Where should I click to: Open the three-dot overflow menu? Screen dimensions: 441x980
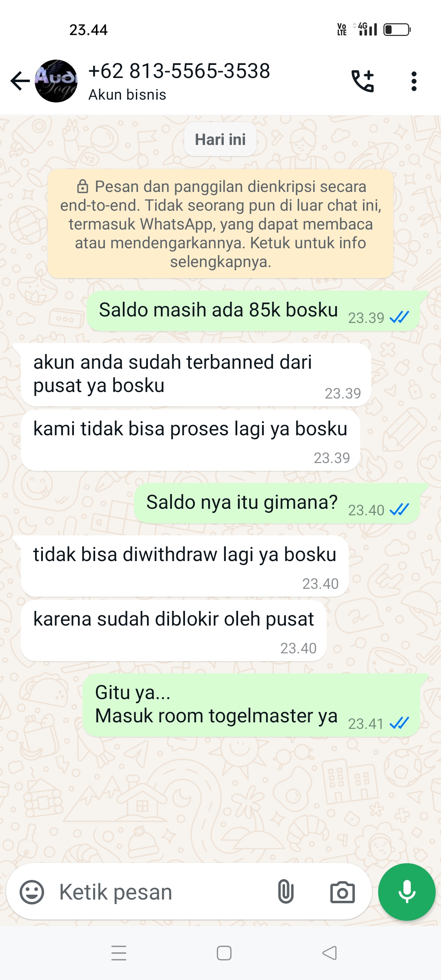414,81
